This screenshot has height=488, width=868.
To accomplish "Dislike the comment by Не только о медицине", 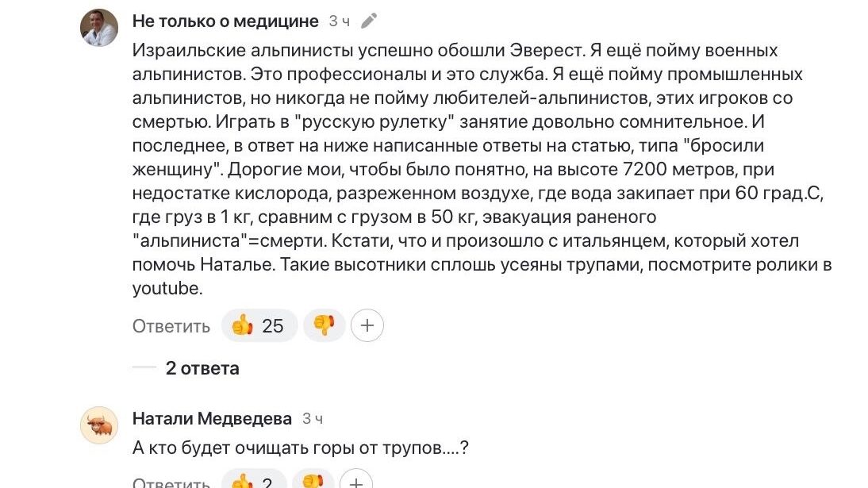I will pos(324,325).
